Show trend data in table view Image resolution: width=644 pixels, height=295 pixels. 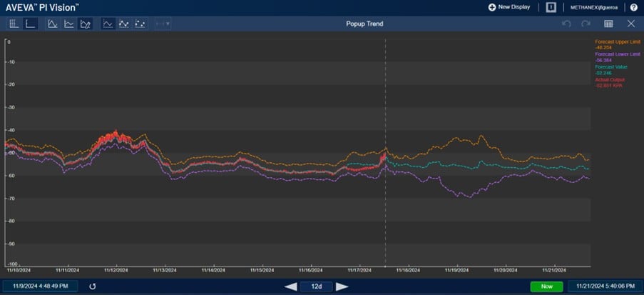[x=608, y=24]
